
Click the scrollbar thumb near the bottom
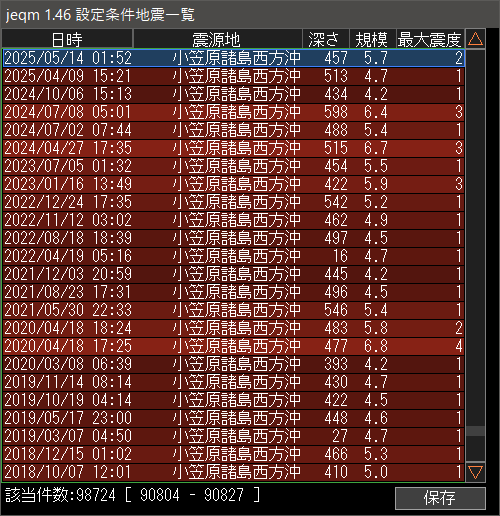(x=475, y=431)
